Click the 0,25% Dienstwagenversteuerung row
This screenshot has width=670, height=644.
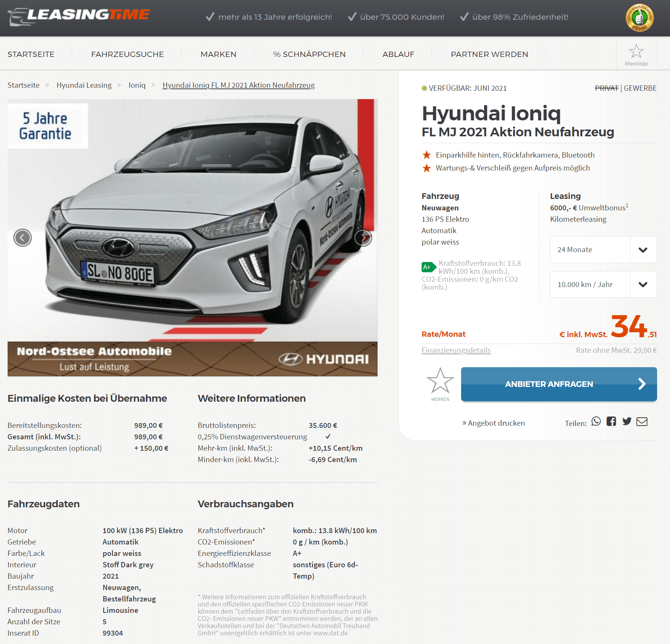coord(264,437)
